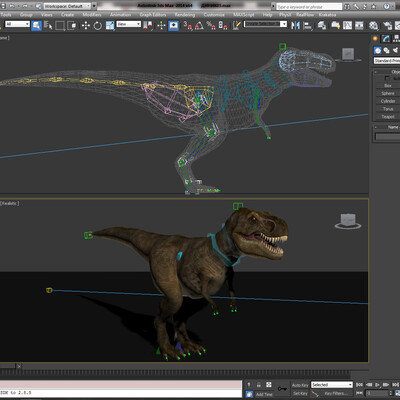
Task: Open the Key Filters button
Action: tap(335, 394)
